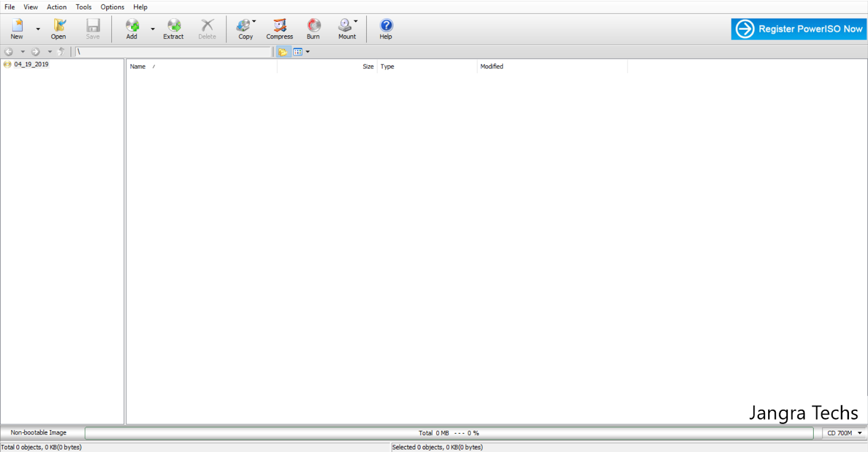Open the File menu

(10, 7)
